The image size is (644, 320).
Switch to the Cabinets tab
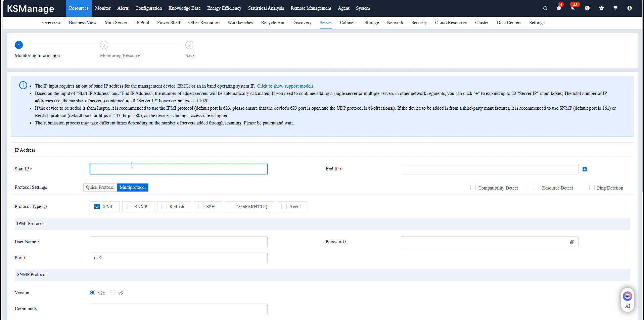(x=348, y=22)
